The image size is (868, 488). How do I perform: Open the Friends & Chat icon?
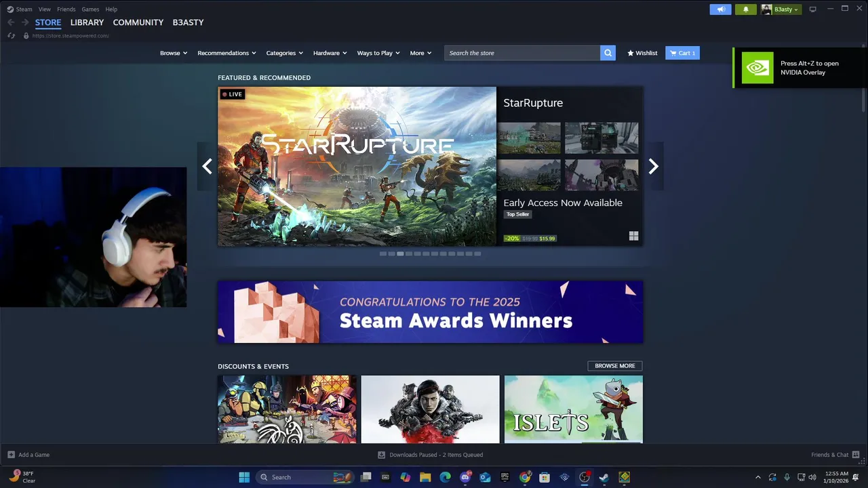tap(856, 455)
